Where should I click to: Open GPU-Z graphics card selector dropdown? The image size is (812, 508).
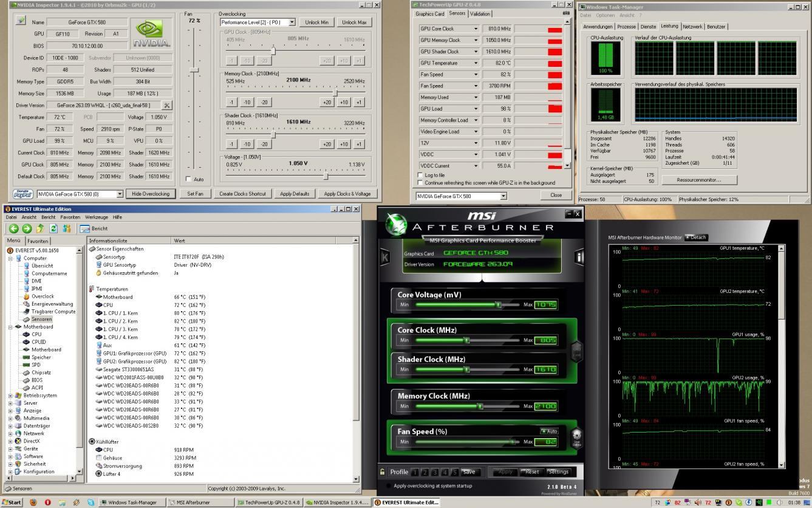pos(503,196)
